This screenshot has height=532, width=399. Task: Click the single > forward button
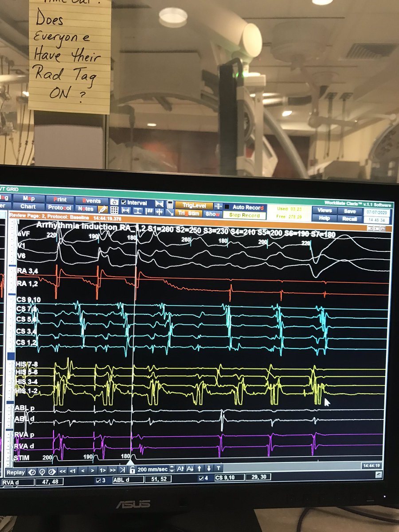coord(92,471)
